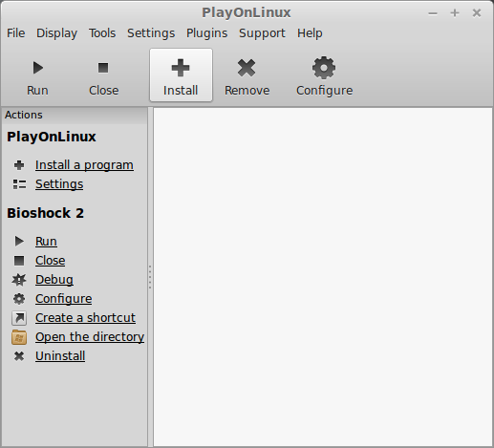Click X icon beside Uninstall
Image resolution: width=494 pixels, height=448 pixels.
coord(19,356)
